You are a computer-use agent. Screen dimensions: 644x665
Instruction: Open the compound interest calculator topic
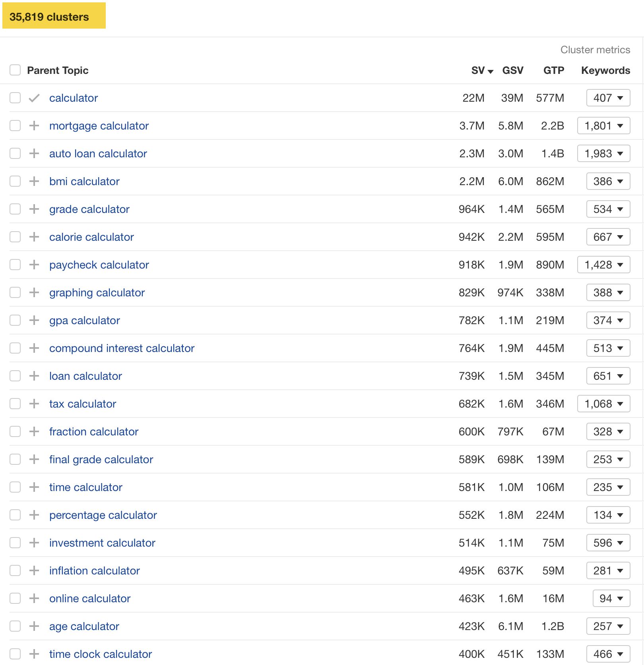click(122, 348)
